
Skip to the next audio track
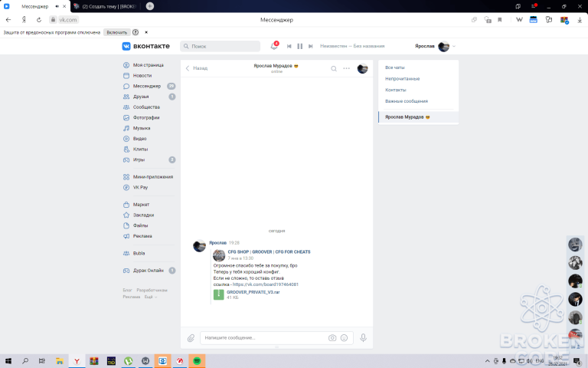311,46
